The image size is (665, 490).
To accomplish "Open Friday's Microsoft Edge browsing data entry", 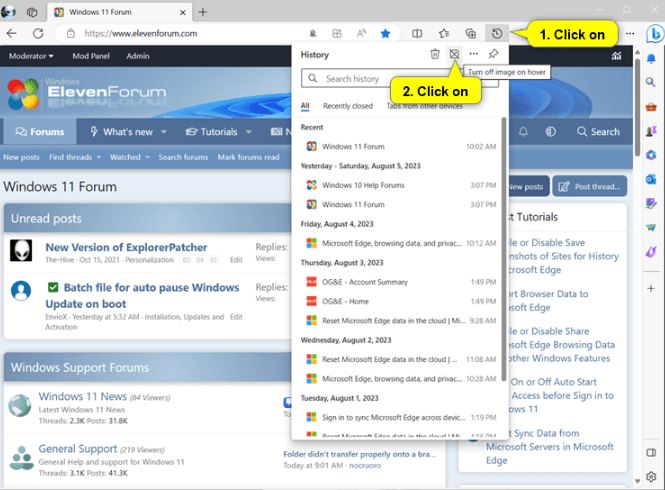I will (400, 243).
